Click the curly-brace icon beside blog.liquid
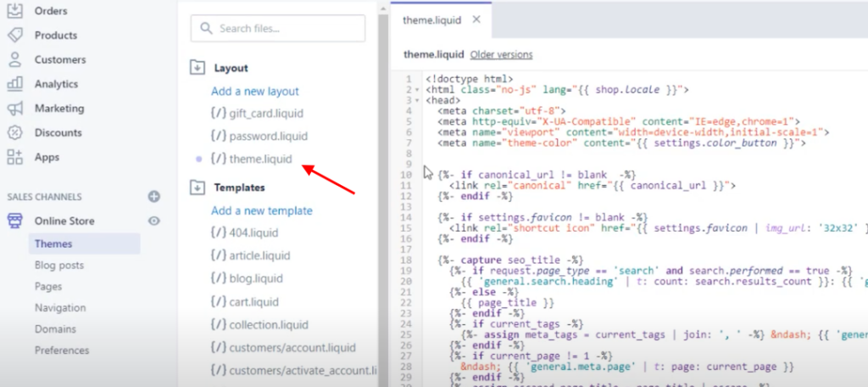Screen dimensions: 868x387 [x=219, y=278]
